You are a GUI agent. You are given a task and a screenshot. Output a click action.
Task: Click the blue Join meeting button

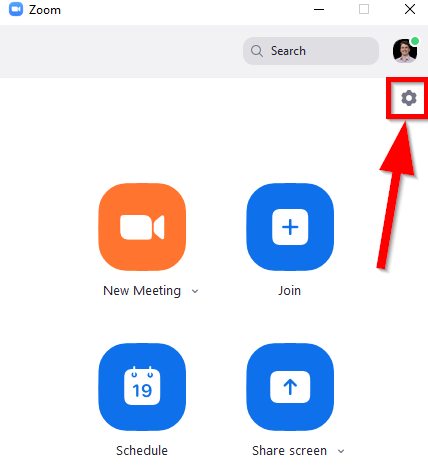pyautogui.click(x=290, y=227)
